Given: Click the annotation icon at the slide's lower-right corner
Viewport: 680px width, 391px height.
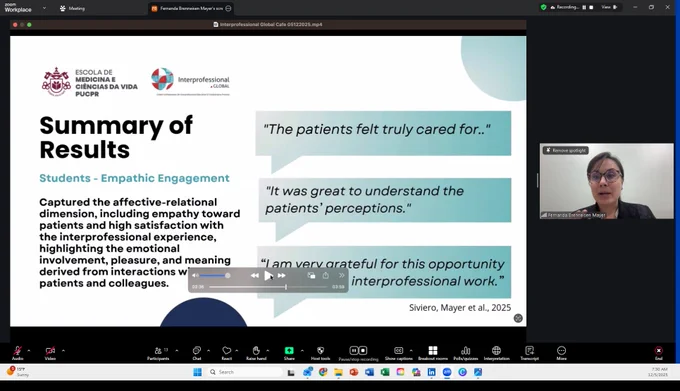Looking at the screenshot, I should 518,318.
